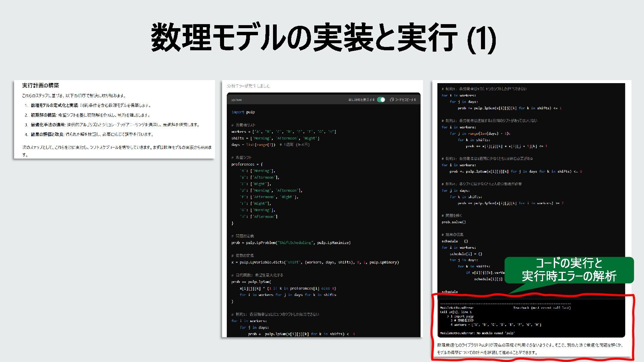Click the prob.solve() code line
Screen dimensions: 644x362
coord(453,222)
